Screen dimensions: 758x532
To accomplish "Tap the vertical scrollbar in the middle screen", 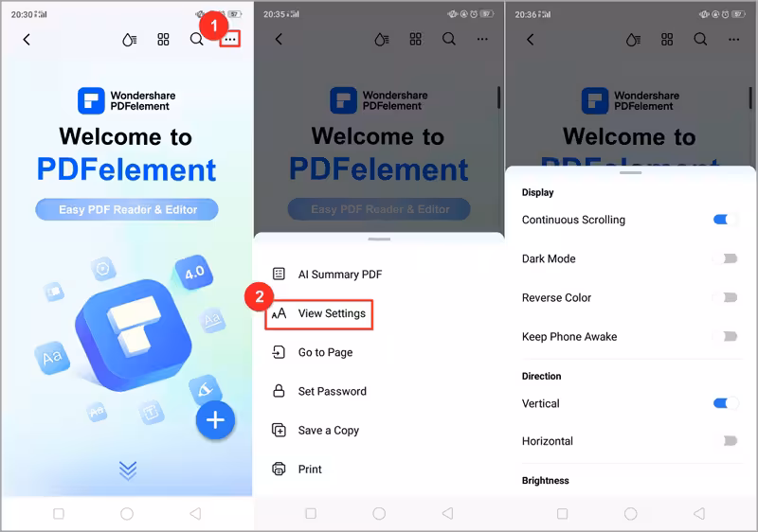I will click(498, 98).
